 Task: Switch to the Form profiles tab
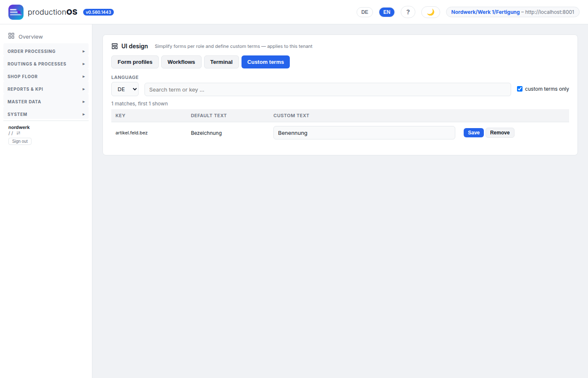[135, 62]
